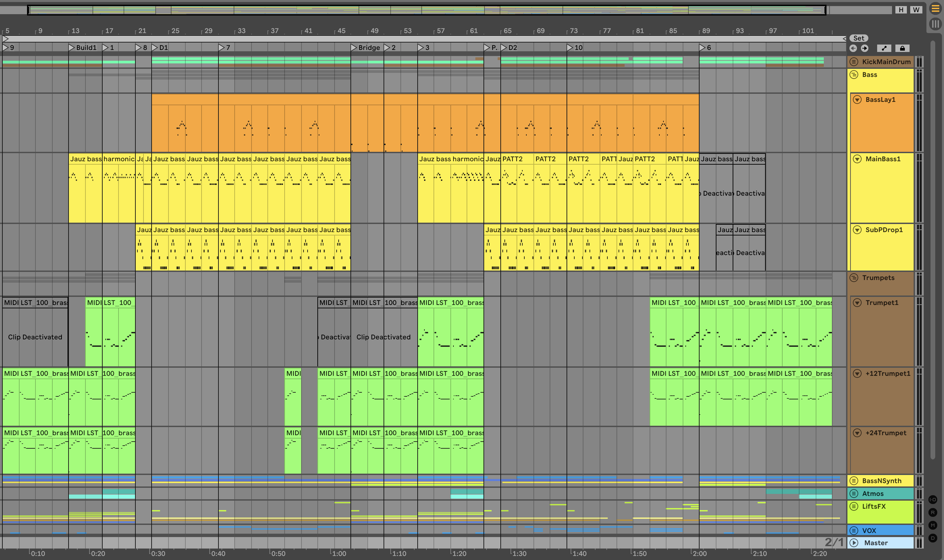Toggle Track Delay section with D button
Viewport: 944px width, 560px height.
(x=933, y=538)
